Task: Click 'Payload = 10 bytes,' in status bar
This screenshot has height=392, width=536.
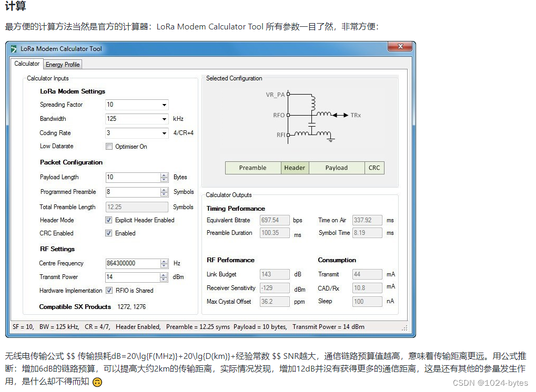Action: tap(260, 327)
